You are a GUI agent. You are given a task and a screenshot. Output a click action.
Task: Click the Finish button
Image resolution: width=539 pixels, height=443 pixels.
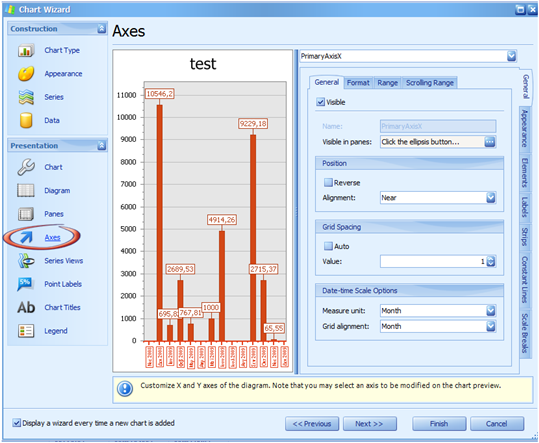point(439,424)
